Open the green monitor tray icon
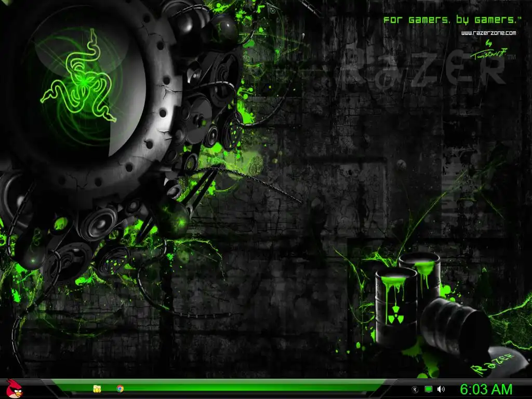Screen dimensions: 532x399 pos(429,389)
